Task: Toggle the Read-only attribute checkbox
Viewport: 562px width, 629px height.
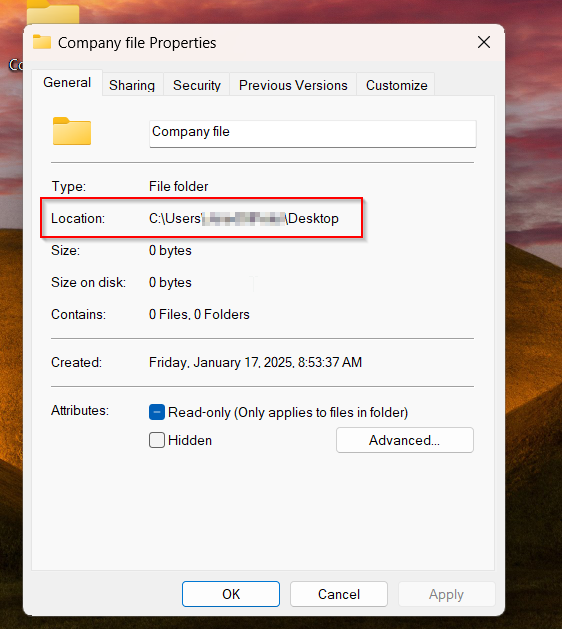Action: 157,412
